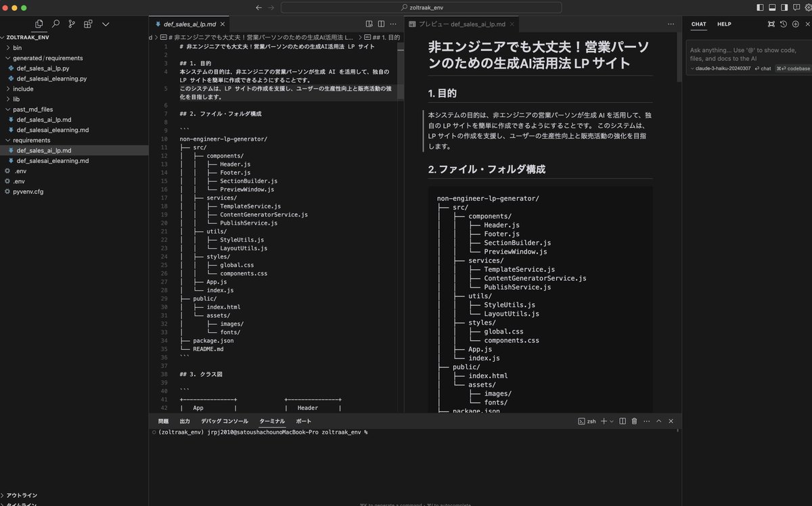The image size is (812, 506).
Task: Open def_sales_ai_lp.py file
Action: (x=74, y=68)
